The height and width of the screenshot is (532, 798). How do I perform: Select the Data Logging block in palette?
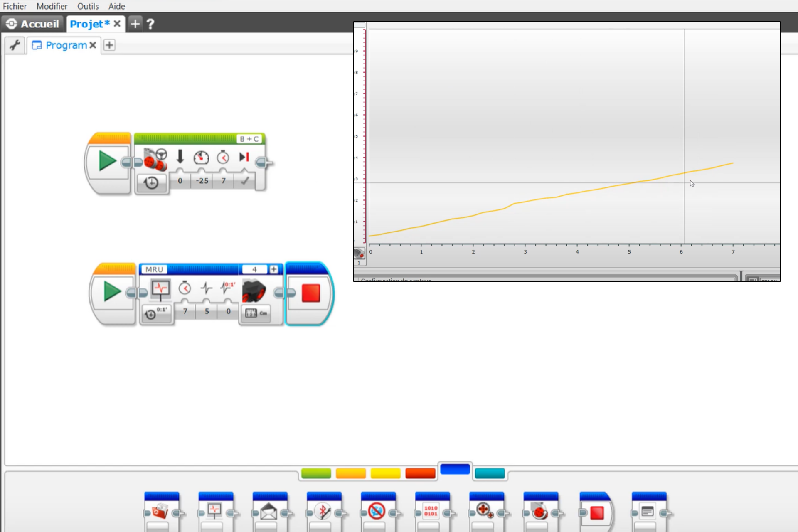point(215,511)
